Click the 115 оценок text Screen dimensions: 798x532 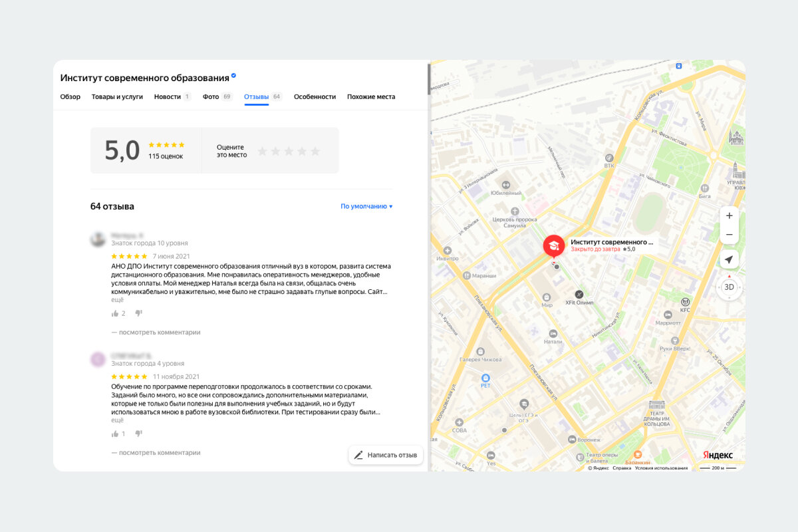click(166, 156)
